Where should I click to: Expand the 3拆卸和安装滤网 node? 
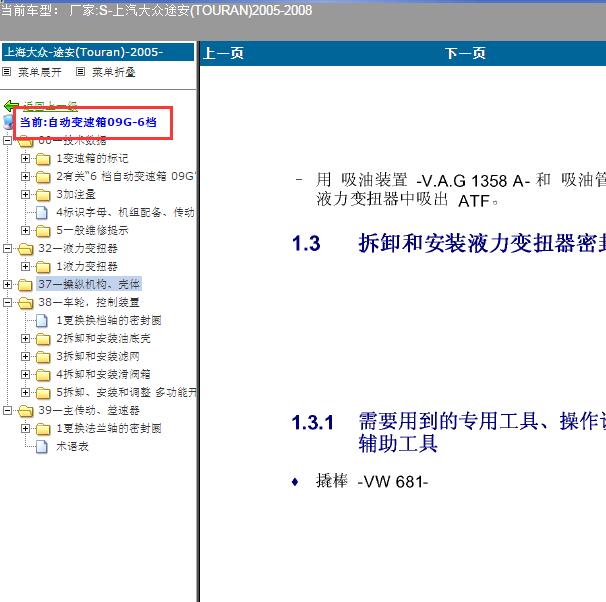[25, 356]
